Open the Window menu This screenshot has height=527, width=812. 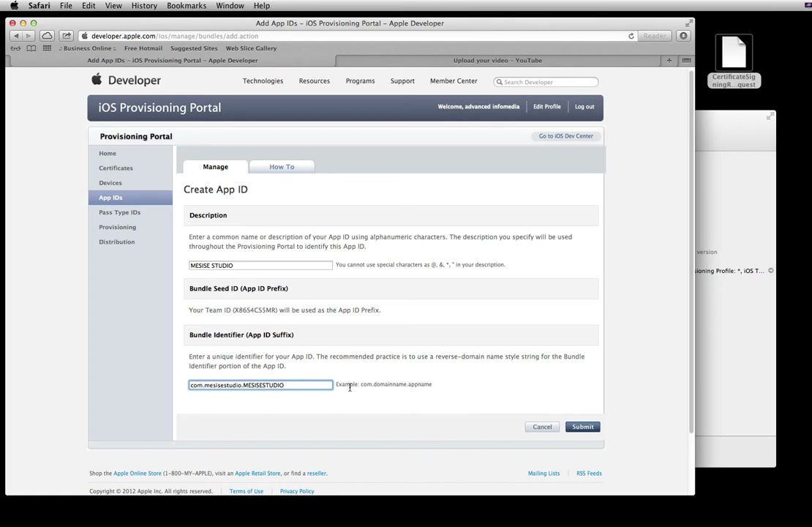tap(230, 6)
